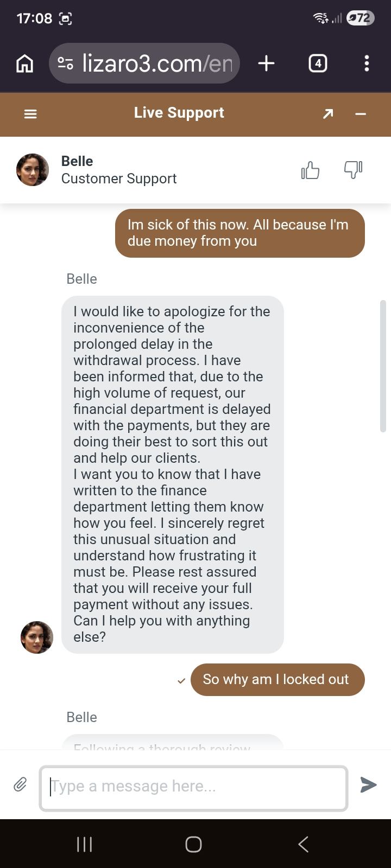
Task: Open browser three-dot overflow menu
Action: pos(367,63)
